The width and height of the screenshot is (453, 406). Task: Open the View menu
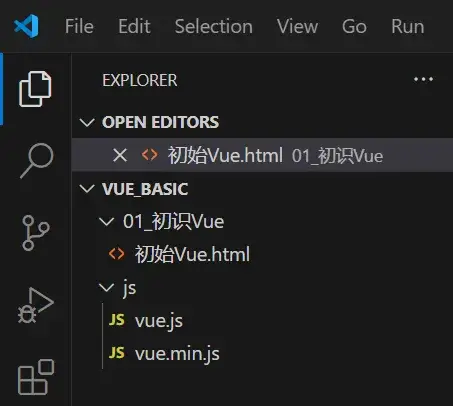pos(297,26)
